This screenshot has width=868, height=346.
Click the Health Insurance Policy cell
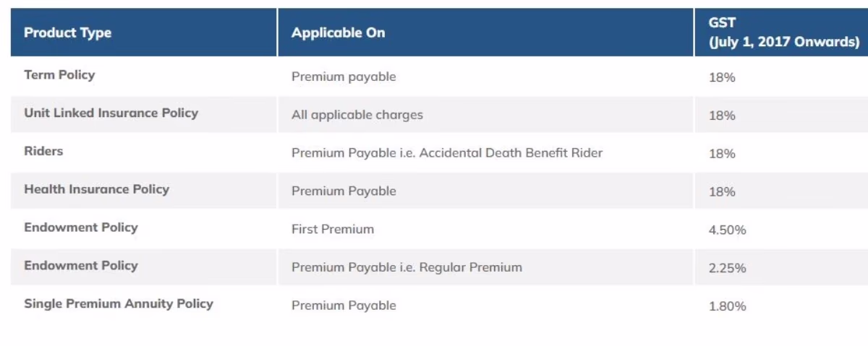point(96,189)
